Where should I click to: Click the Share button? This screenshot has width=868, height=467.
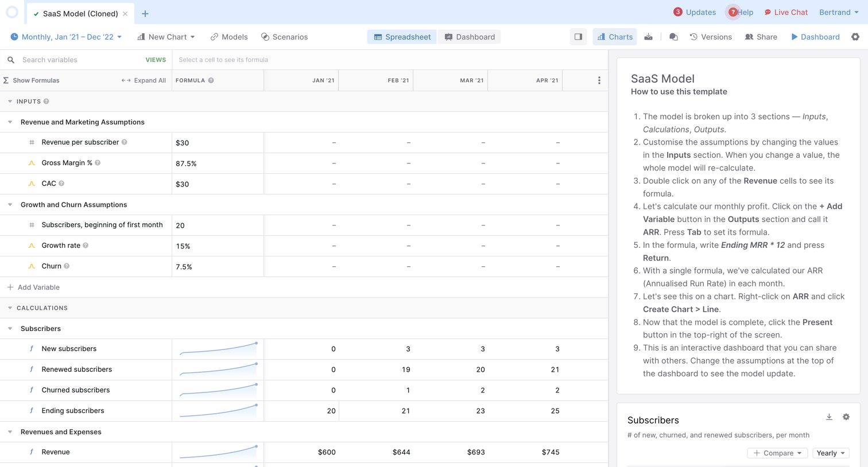coord(761,37)
